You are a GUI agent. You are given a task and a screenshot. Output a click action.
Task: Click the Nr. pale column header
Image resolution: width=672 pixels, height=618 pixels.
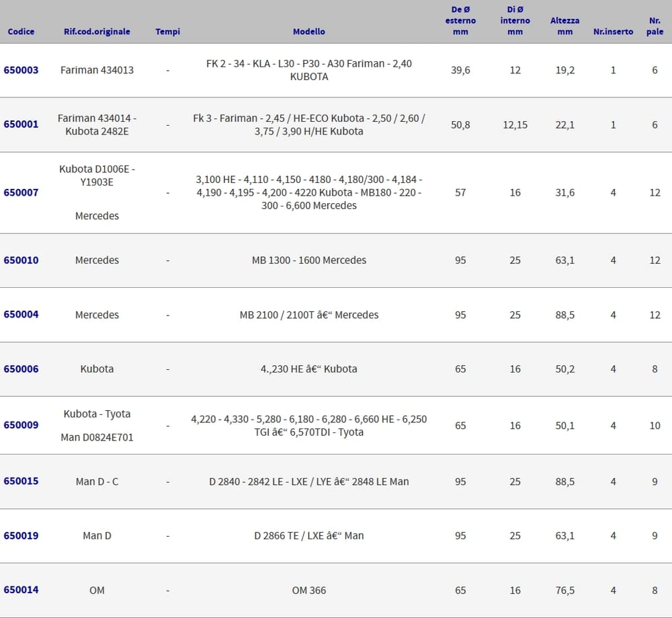655,26
